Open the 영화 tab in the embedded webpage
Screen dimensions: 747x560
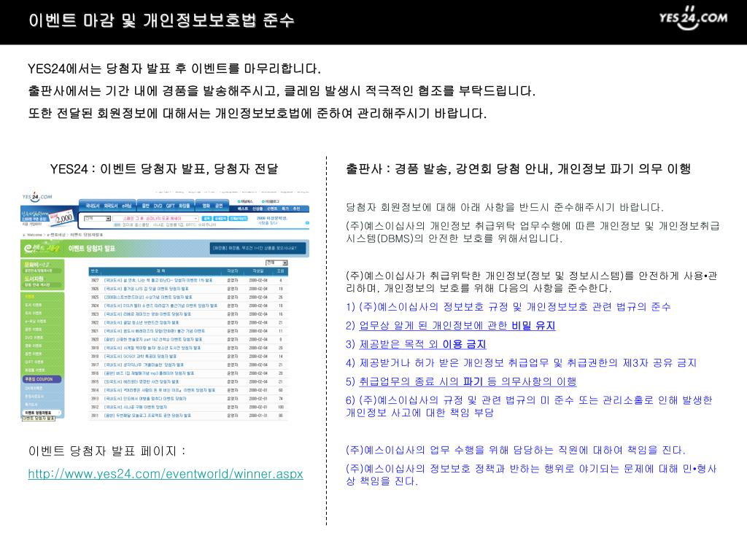pos(206,206)
